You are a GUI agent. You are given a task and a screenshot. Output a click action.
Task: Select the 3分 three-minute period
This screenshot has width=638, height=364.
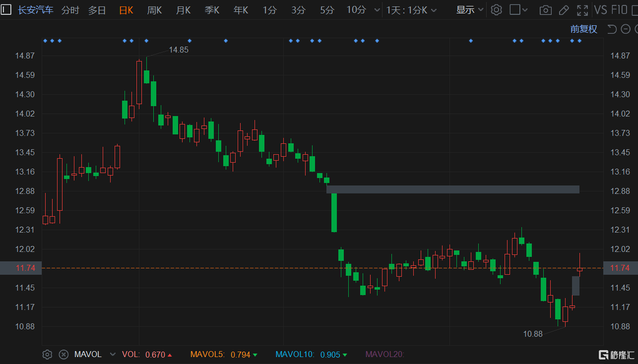pos(298,10)
